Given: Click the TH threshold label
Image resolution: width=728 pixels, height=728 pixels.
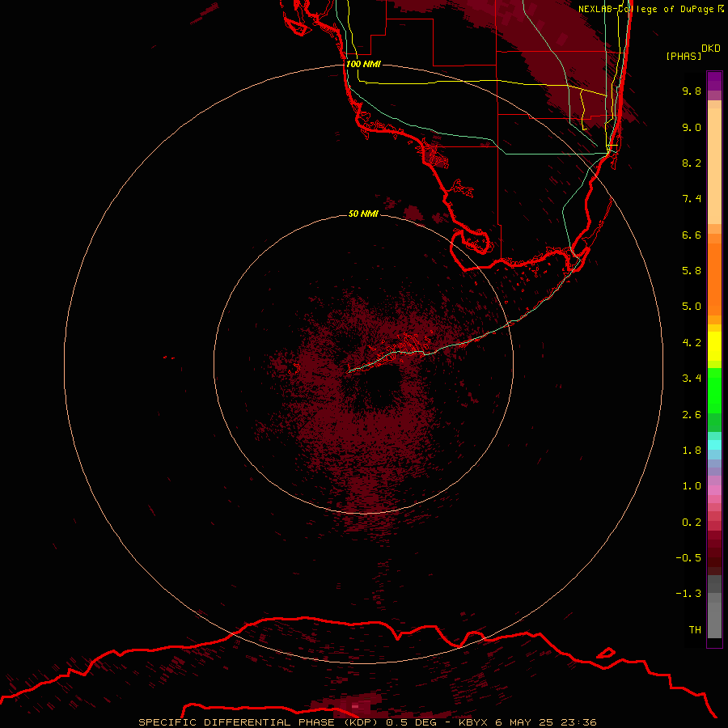Looking at the screenshot, I should [x=695, y=630].
